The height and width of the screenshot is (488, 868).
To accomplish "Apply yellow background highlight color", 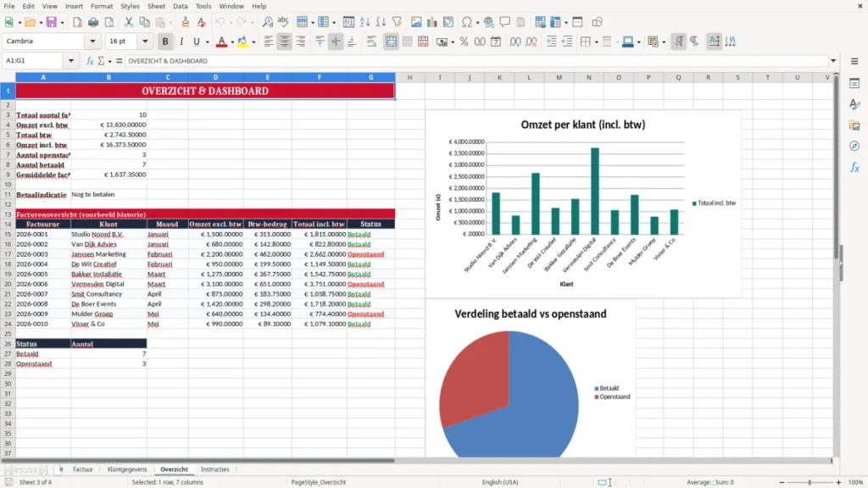I will pyautogui.click(x=242, y=42).
